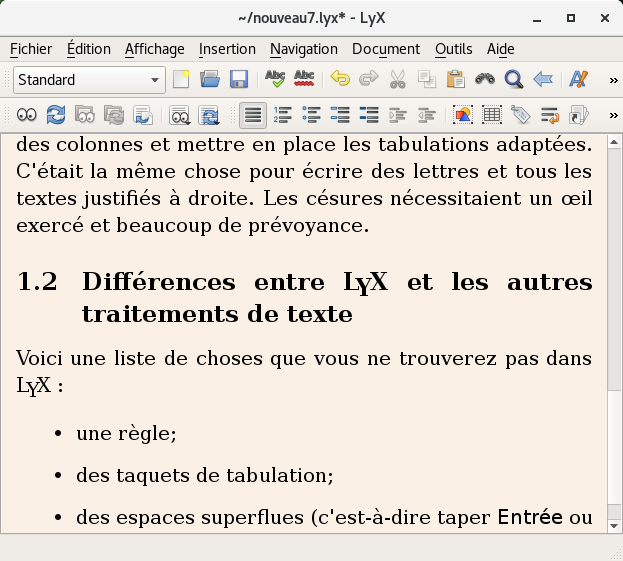Screen dimensions: 623x561
Task: Click scrollbar down arrow
Action: click(x=614, y=526)
